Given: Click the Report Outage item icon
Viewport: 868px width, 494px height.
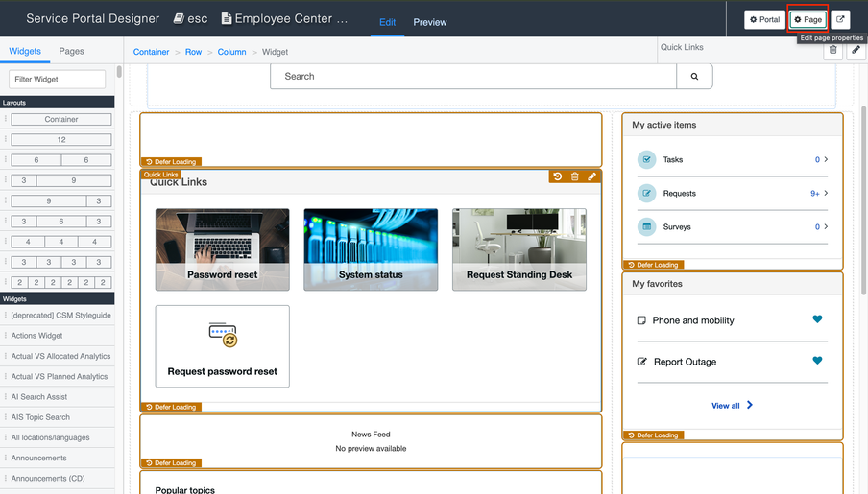Looking at the screenshot, I should (642, 362).
